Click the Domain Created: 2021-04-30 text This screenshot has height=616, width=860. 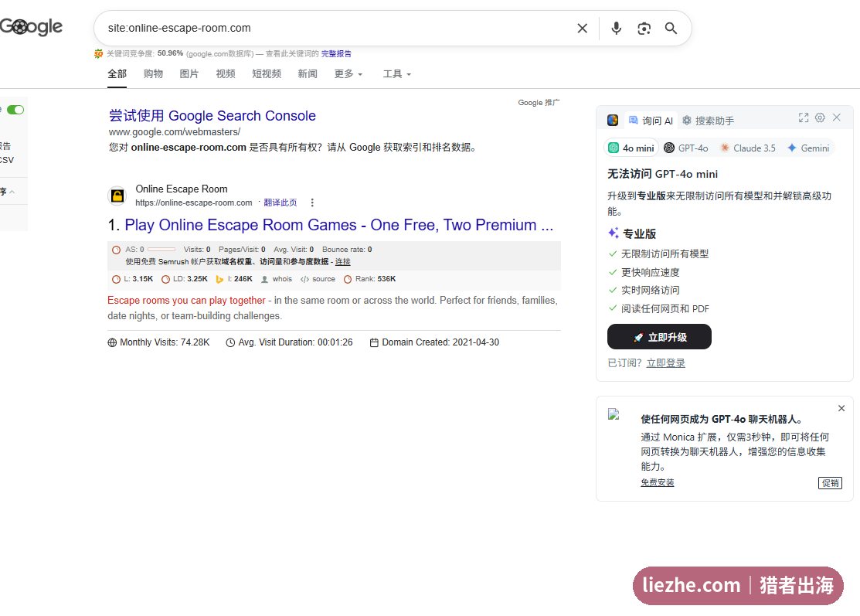[440, 342]
